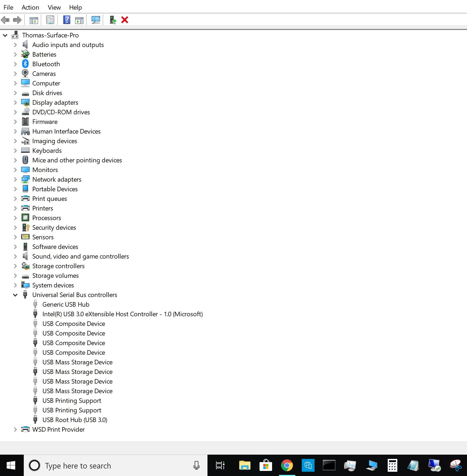Open the Help menu
This screenshot has height=476, width=467.
(x=76, y=7)
